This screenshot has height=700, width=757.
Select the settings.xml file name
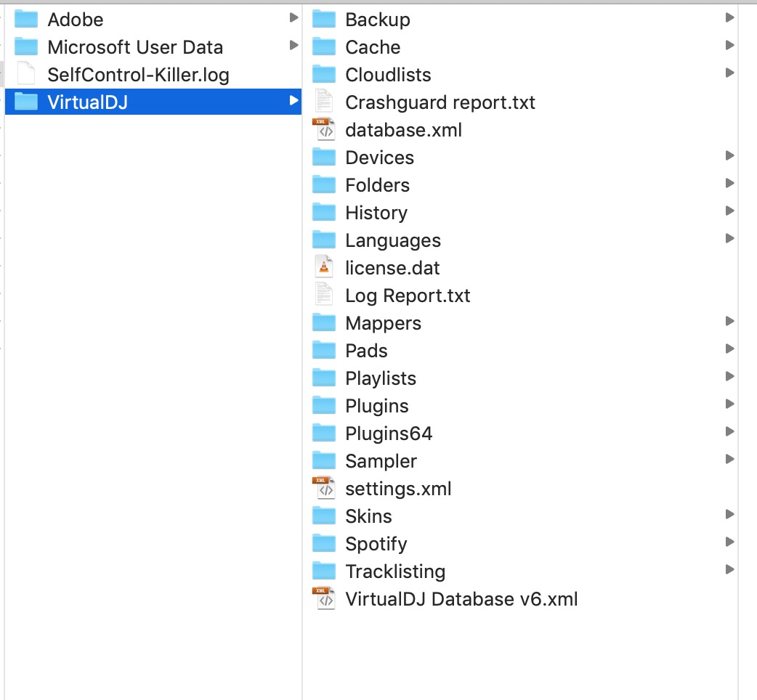pyautogui.click(x=398, y=489)
